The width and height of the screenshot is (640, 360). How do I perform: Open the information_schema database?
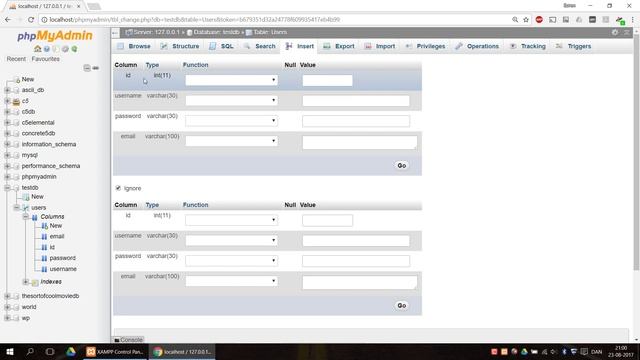[49, 144]
